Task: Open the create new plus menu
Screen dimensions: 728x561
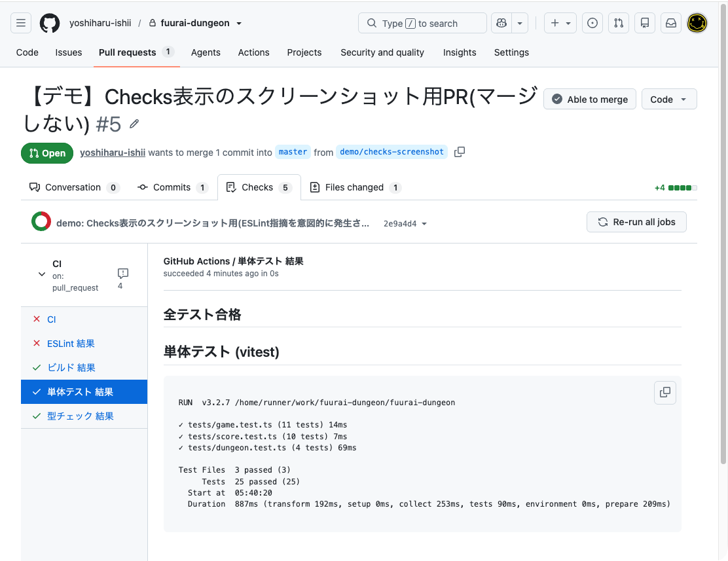Action: click(560, 23)
